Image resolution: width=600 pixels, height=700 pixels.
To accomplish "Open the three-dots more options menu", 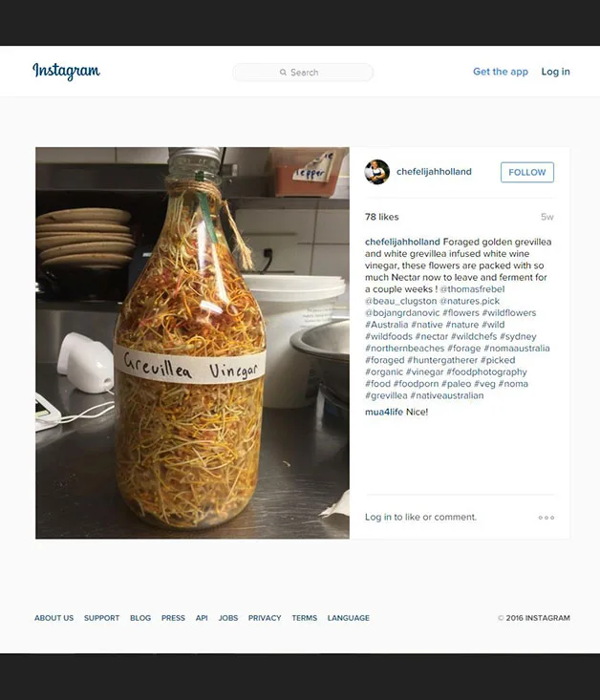I will 546,518.
